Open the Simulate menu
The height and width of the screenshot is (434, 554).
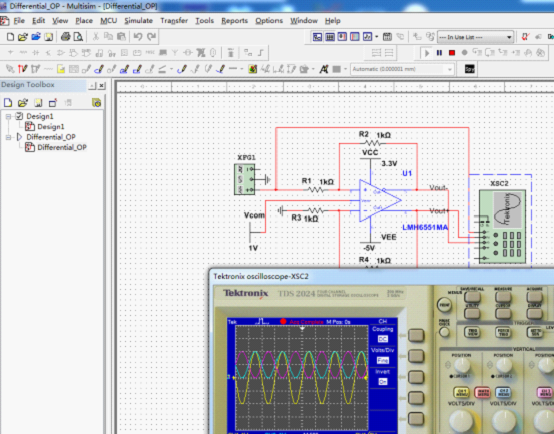point(138,21)
